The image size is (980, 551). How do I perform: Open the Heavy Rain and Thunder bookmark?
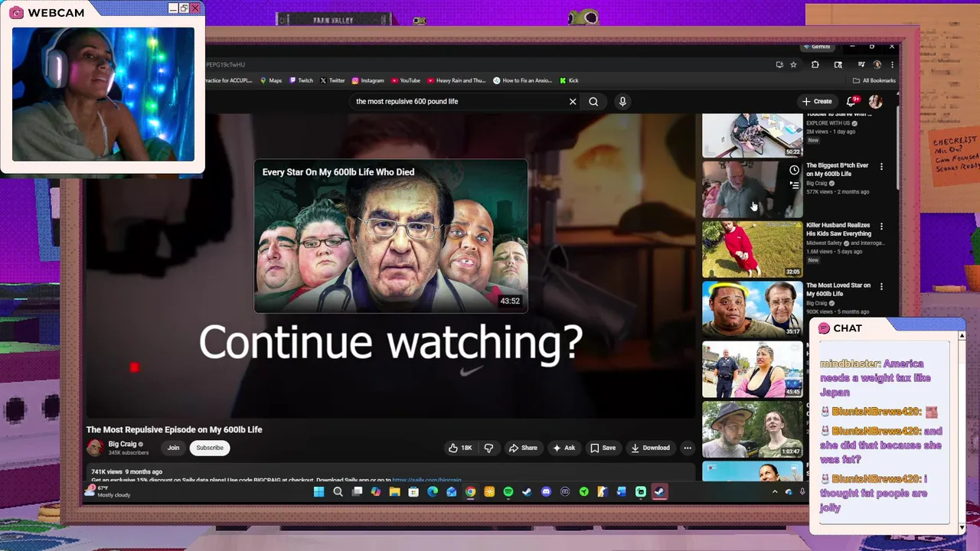[456, 80]
